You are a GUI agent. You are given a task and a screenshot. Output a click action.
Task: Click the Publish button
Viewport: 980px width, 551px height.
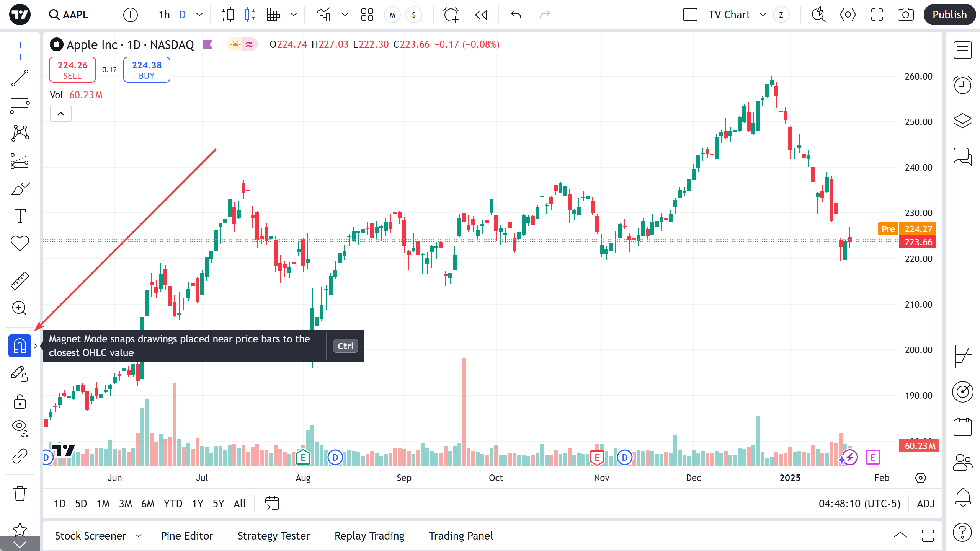pyautogui.click(x=949, y=15)
